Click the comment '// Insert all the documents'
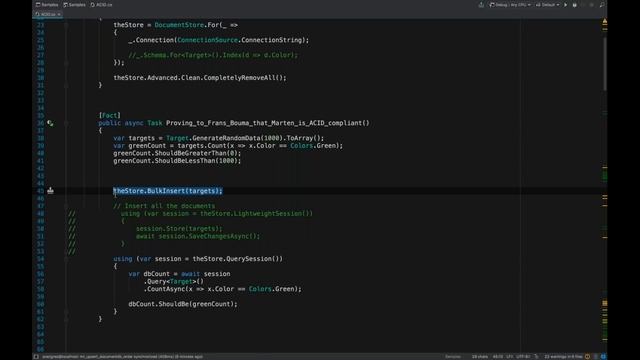This screenshot has height=360, width=640. [164, 206]
